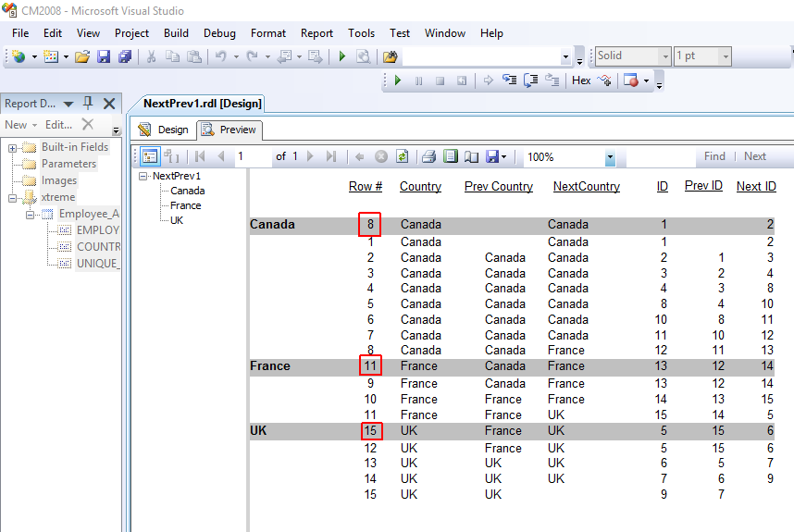794x532 pixels.
Task: Collapse the xtreme data source node
Action: 13,198
